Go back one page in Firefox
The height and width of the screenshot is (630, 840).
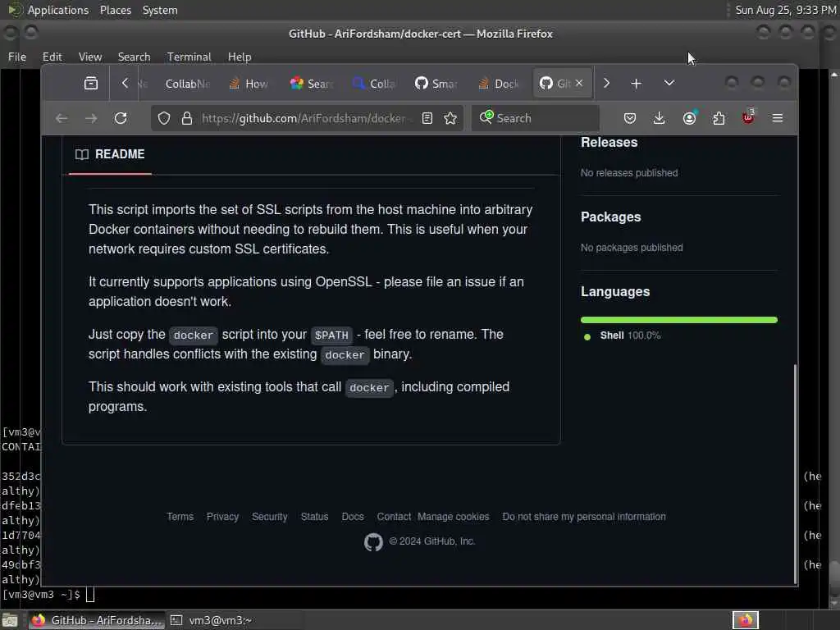pos(62,118)
